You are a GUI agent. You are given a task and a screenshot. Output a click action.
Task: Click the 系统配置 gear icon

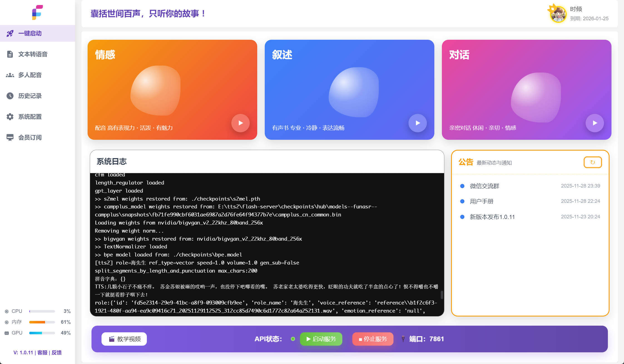click(x=10, y=117)
